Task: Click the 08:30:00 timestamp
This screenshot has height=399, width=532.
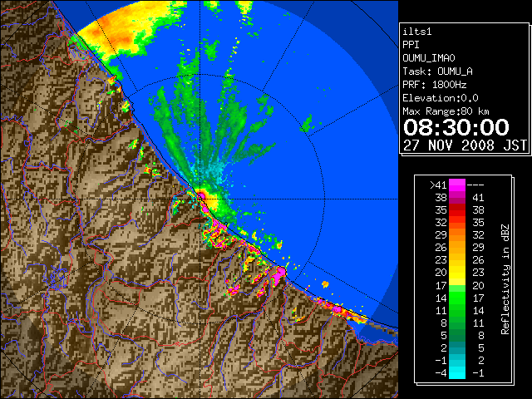Action: click(456, 127)
